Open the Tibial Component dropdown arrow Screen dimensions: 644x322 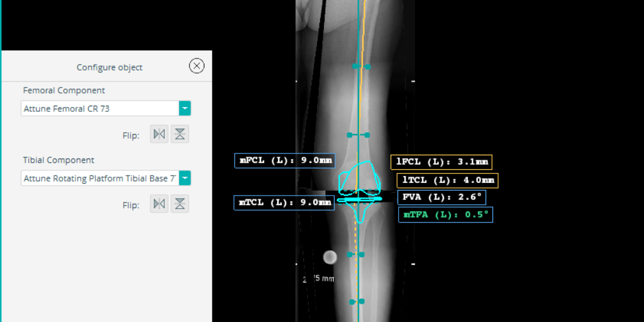click(185, 179)
